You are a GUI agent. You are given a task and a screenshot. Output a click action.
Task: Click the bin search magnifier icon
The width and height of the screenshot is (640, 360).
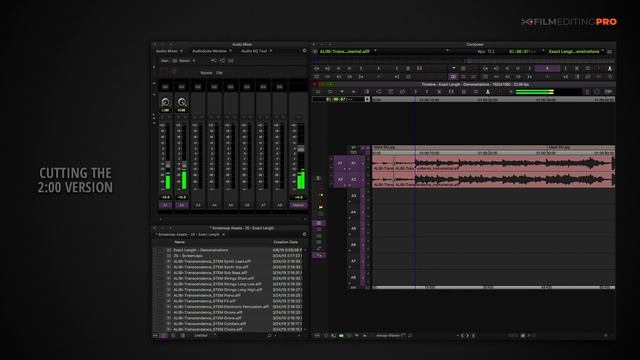(x=269, y=336)
